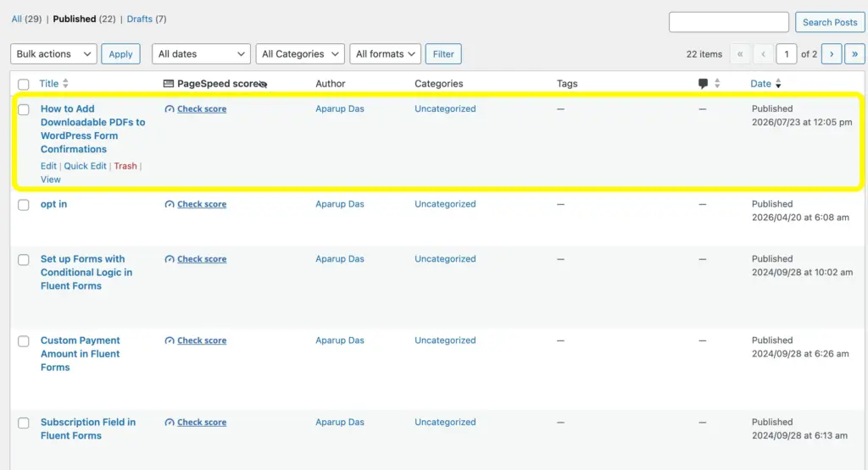Image resolution: width=868 pixels, height=470 pixels.
Task: Click the PageSpeed score column header icon
Action: [x=169, y=84]
